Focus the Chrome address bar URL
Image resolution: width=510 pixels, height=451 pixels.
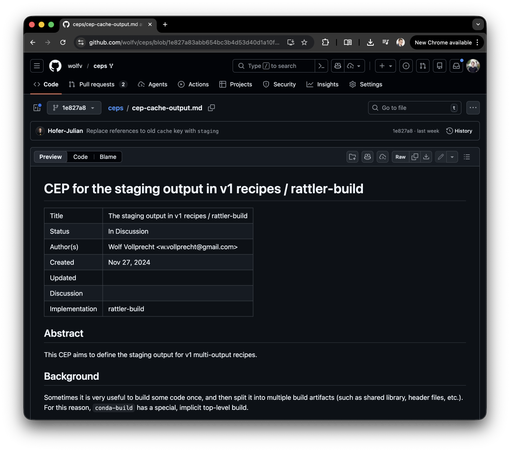click(184, 42)
